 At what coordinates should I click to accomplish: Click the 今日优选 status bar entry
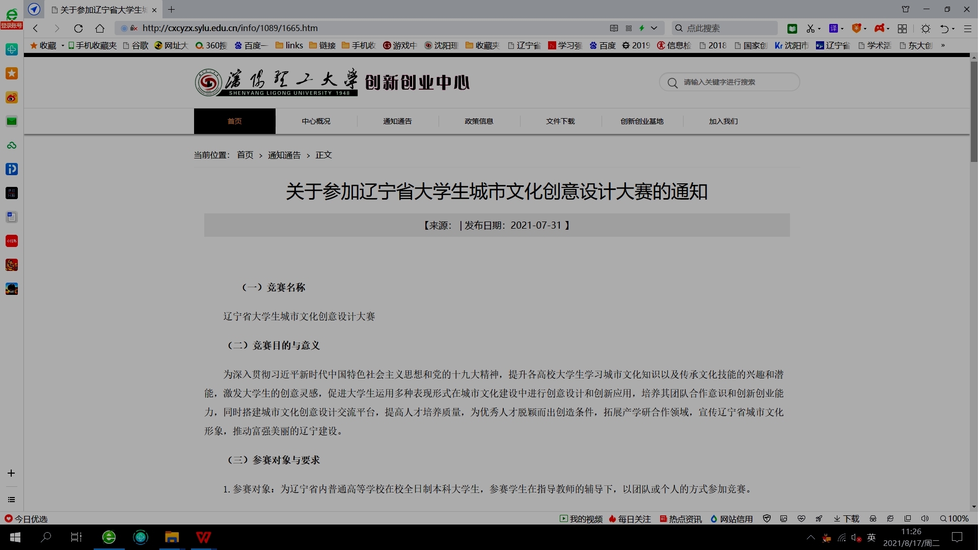pos(26,519)
